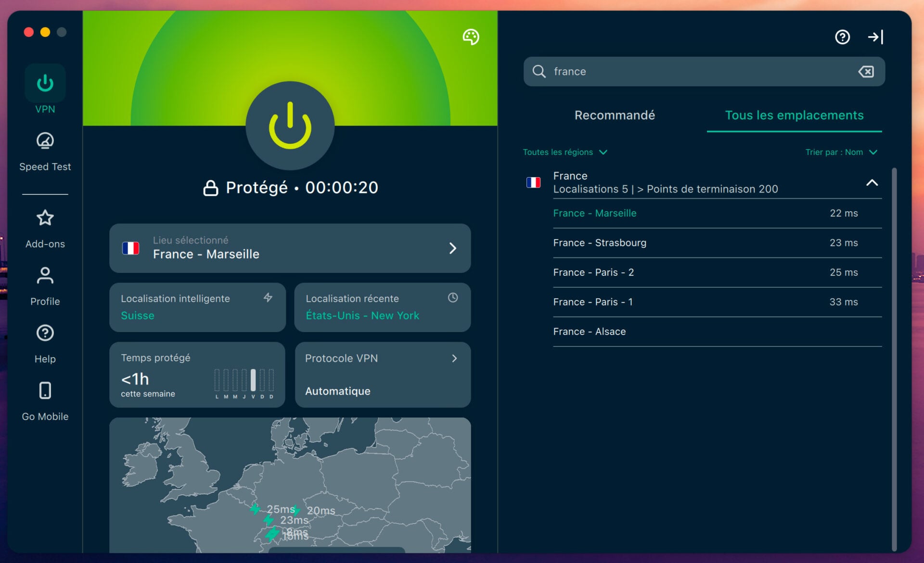This screenshot has height=563, width=924.
Task: Open the Trier par Nom sorting dropdown
Action: point(842,152)
